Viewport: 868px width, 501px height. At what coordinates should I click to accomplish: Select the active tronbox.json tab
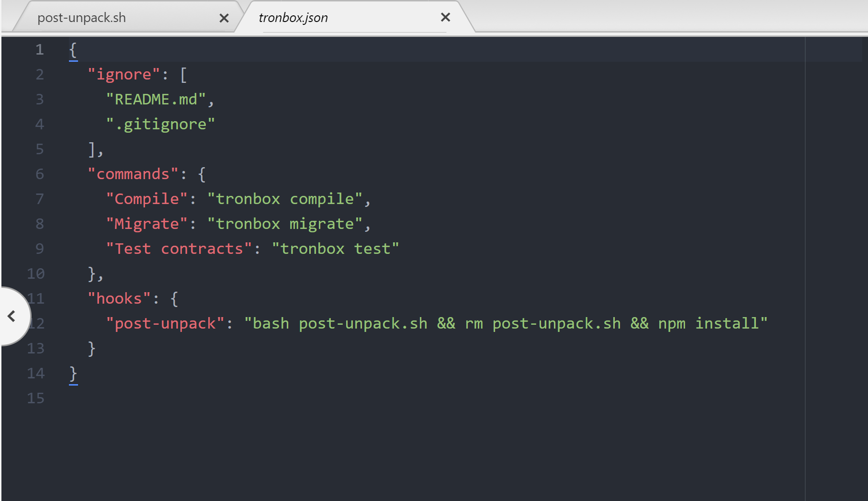click(x=293, y=17)
